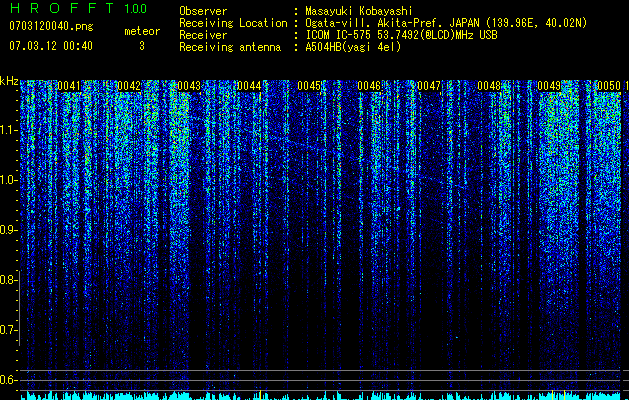Select the filename 0703120040.png

coord(51,26)
